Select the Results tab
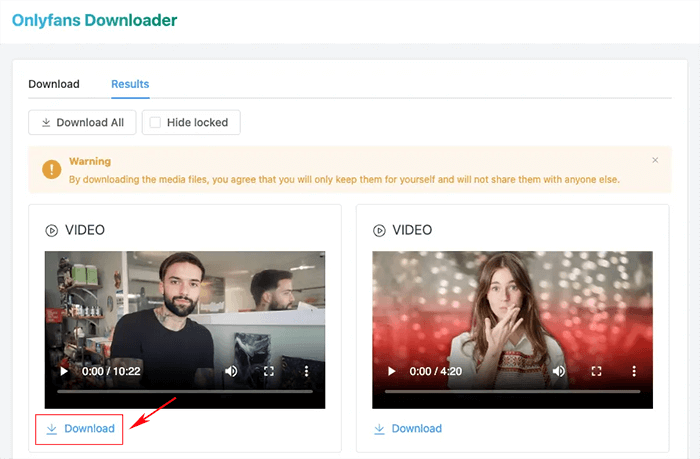Image resolution: width=700 pixels, height=459 pixels. tap(130, 84)
